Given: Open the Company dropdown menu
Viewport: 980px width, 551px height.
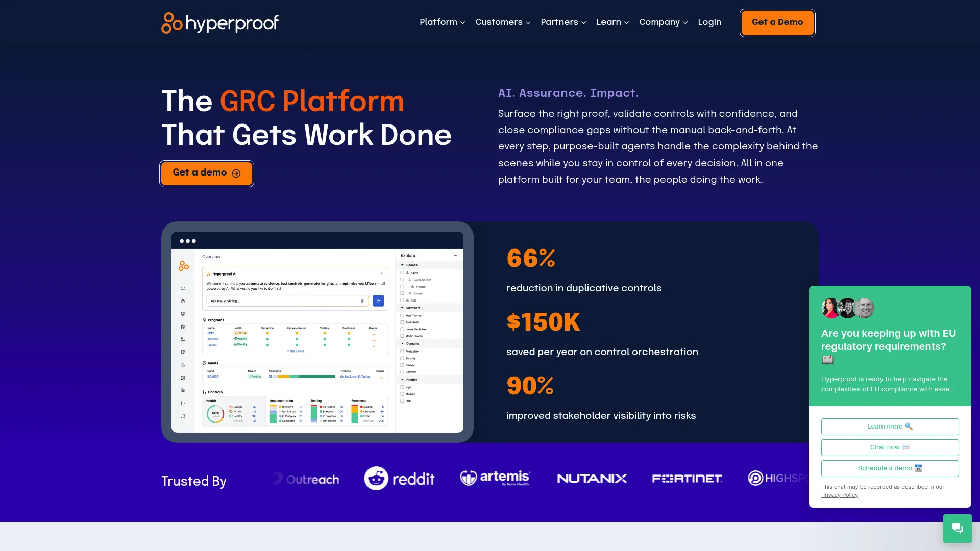Looking at the screenshot, I should 663,22.
